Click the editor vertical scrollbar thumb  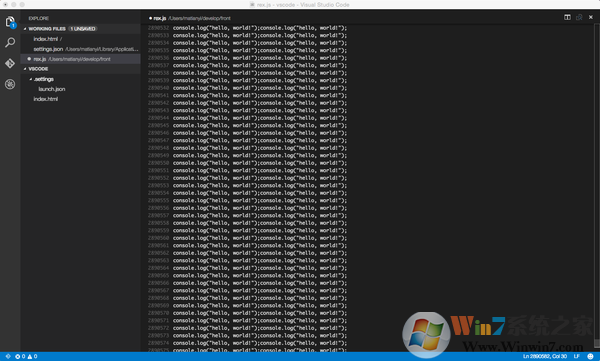pos(597,343)
